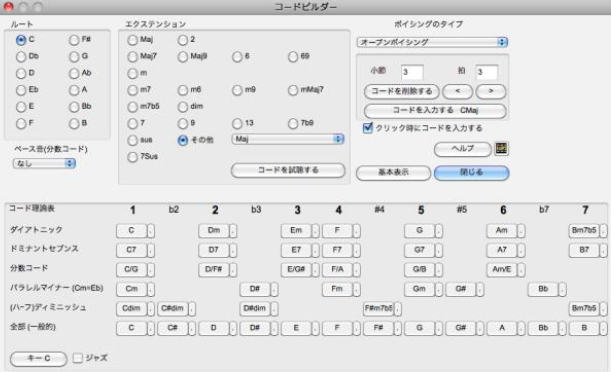This screenshot has height=372, width=611.
Task: Select root note F# radio button
Action: click(74, 40)
